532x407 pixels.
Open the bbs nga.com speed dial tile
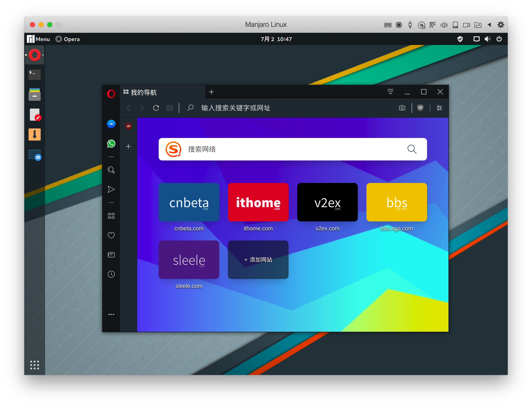pos(397,202)
